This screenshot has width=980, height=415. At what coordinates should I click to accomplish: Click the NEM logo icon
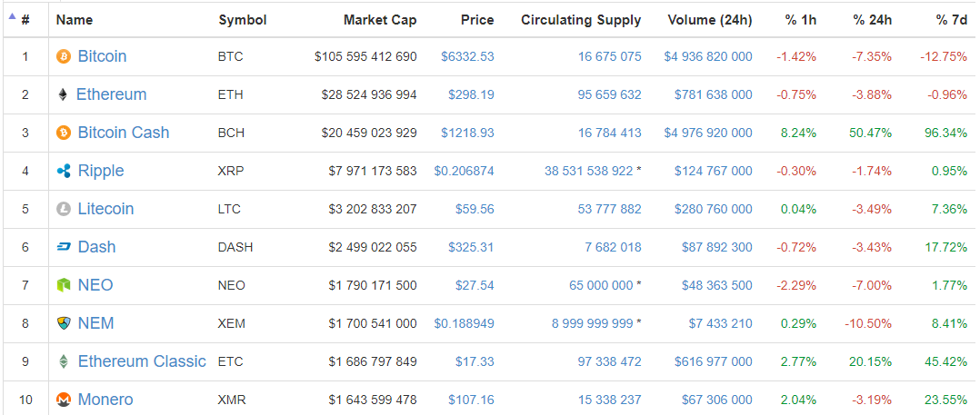64,323
